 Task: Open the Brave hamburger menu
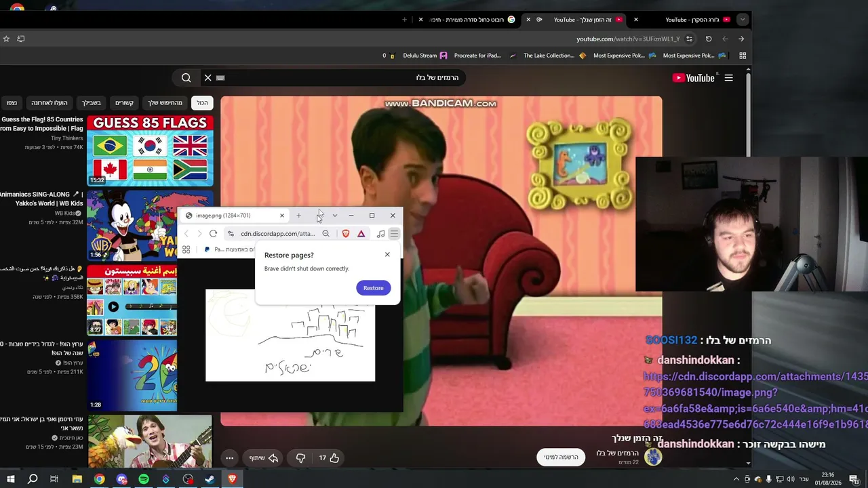394,234
